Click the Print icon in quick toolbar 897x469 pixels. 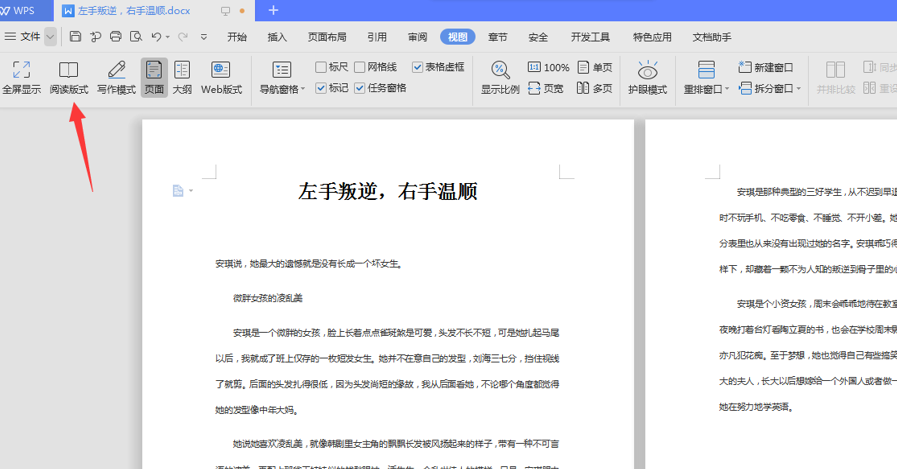pyautogui.click(x=116, y=37)
